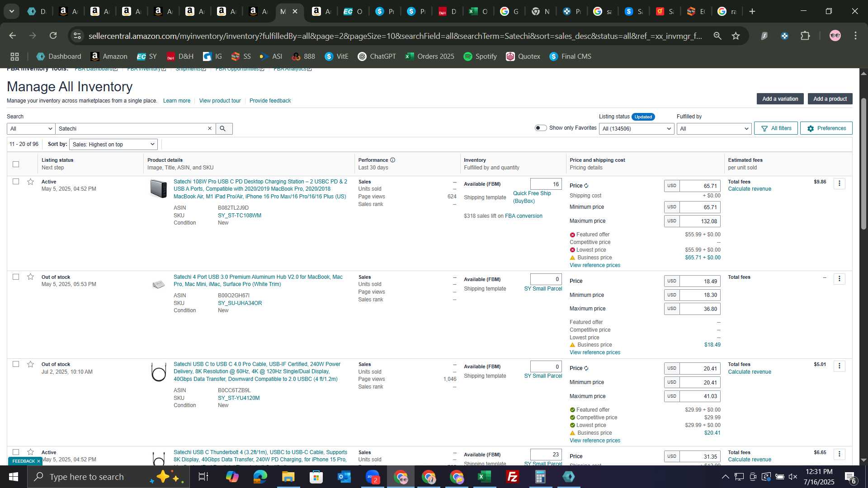Viewport: 868px width, 488px height.
Task: Open the ChatGPT bookmark
Action: point(377,56)
